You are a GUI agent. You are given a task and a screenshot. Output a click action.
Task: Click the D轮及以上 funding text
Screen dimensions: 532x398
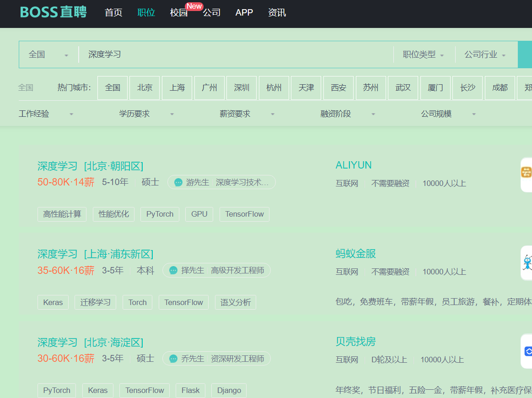tap(389, 360)
